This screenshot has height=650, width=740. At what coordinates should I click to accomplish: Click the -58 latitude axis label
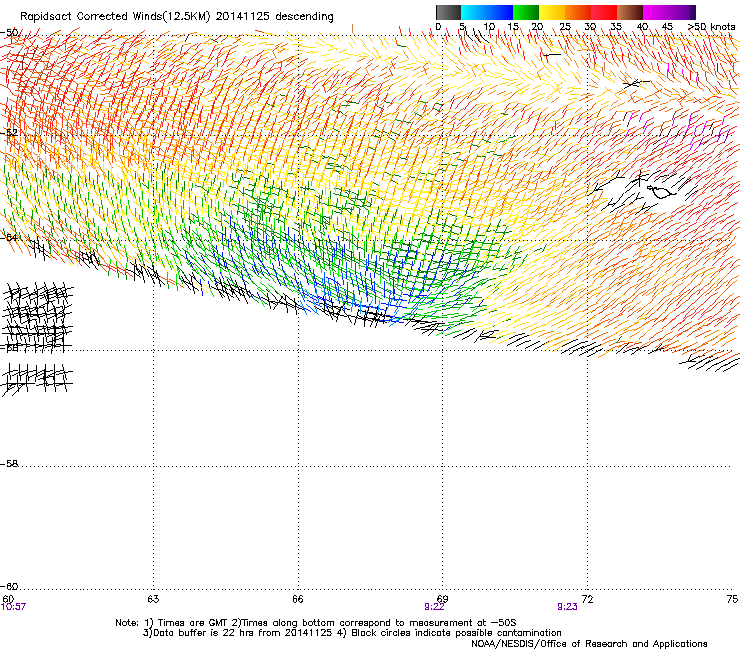[x=9, y=464]
